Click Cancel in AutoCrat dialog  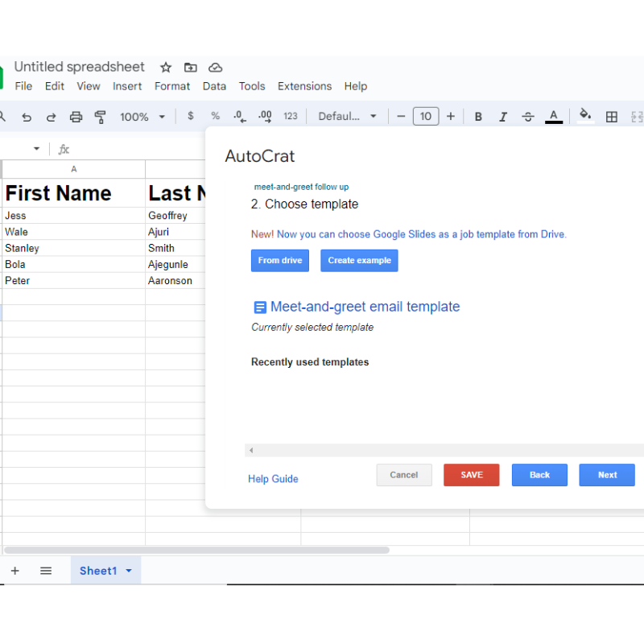[x=404, y=475]
